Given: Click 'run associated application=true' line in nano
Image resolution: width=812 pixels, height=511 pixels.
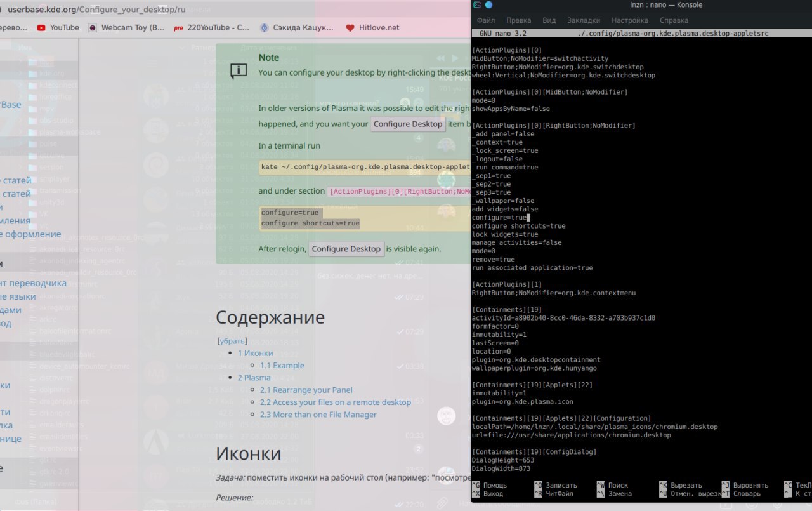Looking at the screenshot, I should 532,268.
